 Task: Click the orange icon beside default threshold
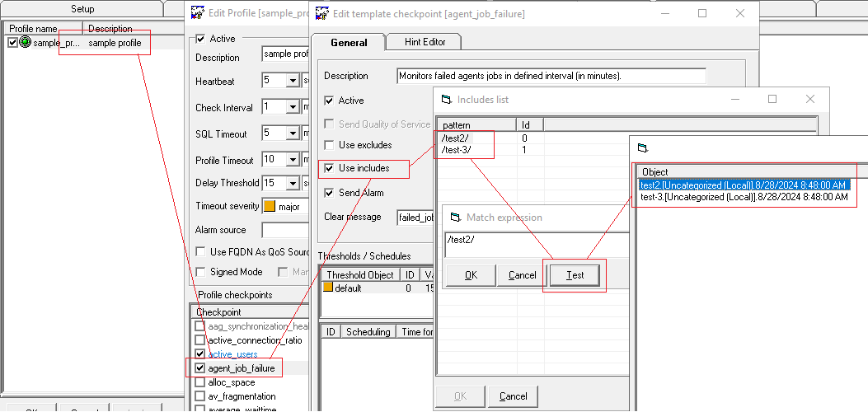pyautogui.click(x=328, y=288)
